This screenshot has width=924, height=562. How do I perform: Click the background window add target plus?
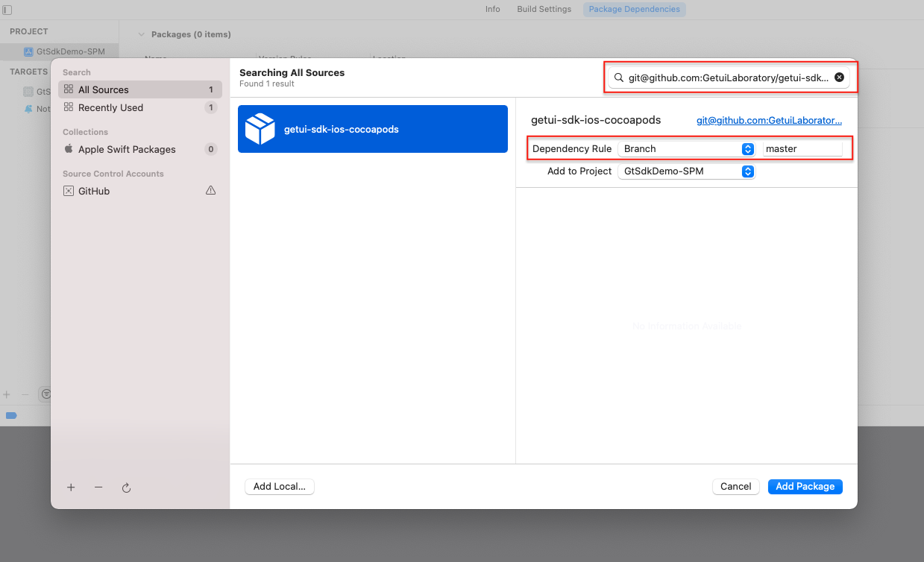[x=7, y=394]
